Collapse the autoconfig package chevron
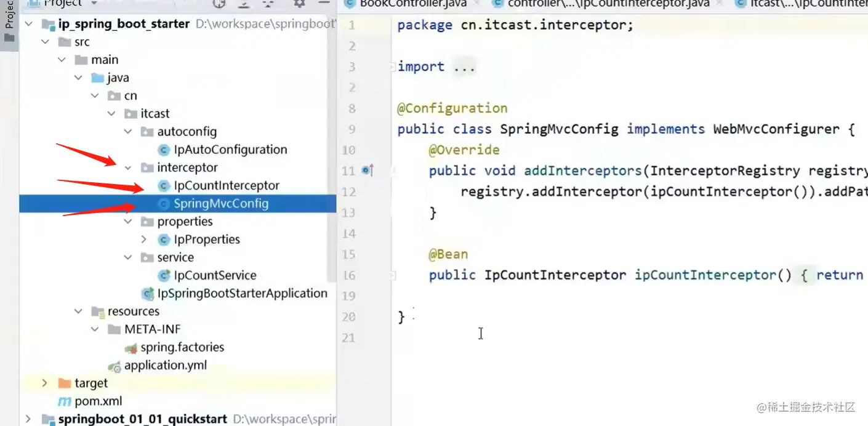Image resolution: width=868 pixels, height=426 pixels. pos(128,131)
